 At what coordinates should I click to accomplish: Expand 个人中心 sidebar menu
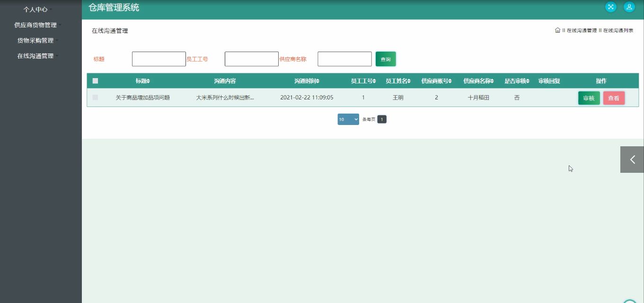[38, 9]
